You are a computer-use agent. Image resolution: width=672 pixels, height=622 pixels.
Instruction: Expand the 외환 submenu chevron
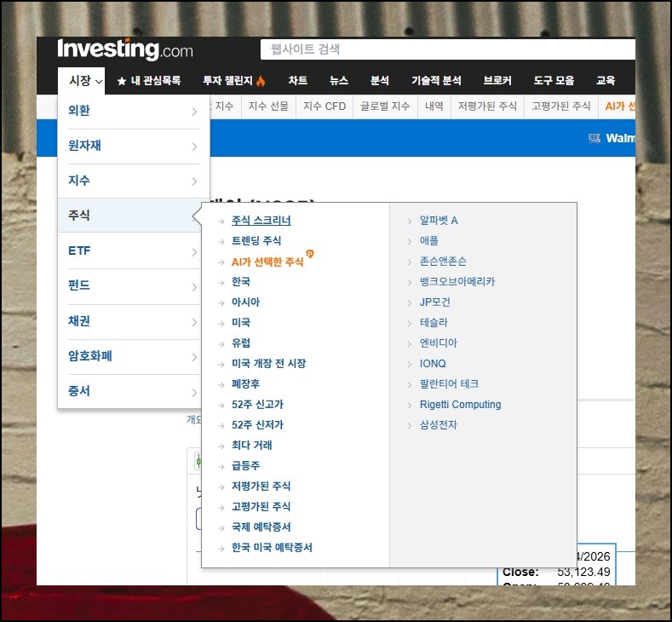[194, 112]
